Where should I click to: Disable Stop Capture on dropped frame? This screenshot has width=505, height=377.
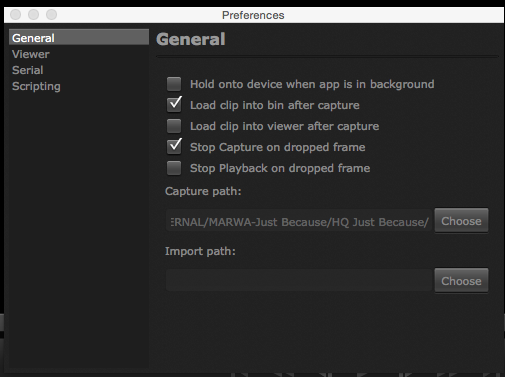tap(174, 147)
